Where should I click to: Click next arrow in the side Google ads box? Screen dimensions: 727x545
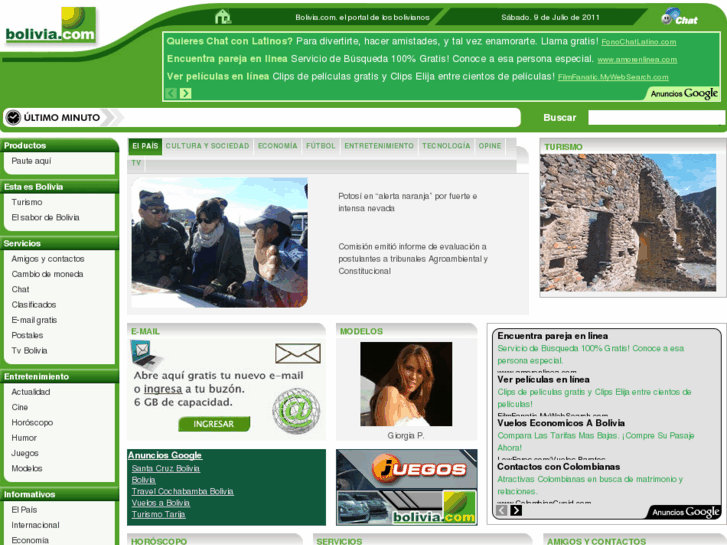click(x=516, y=510)
